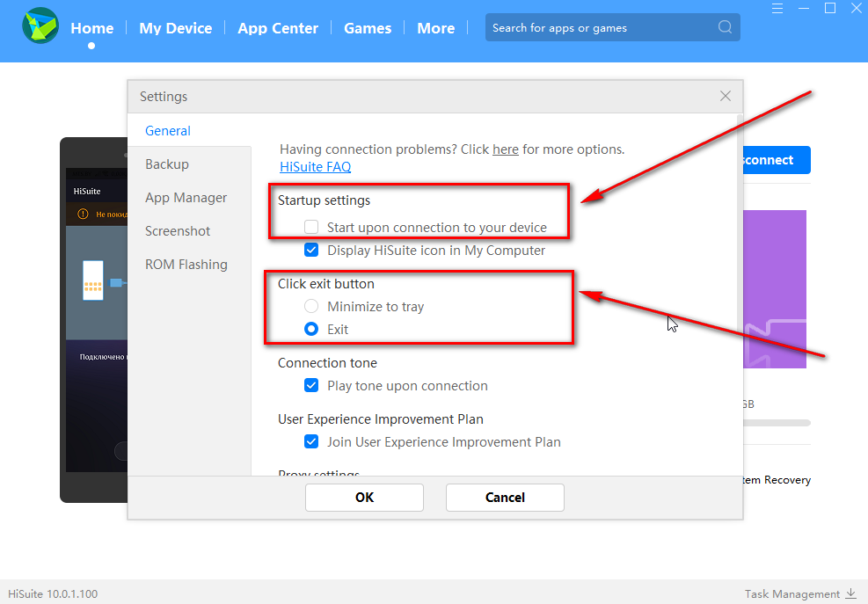The image size is (868, 604).
Task: Select the Exit radio button
Action: pos(311,329)
